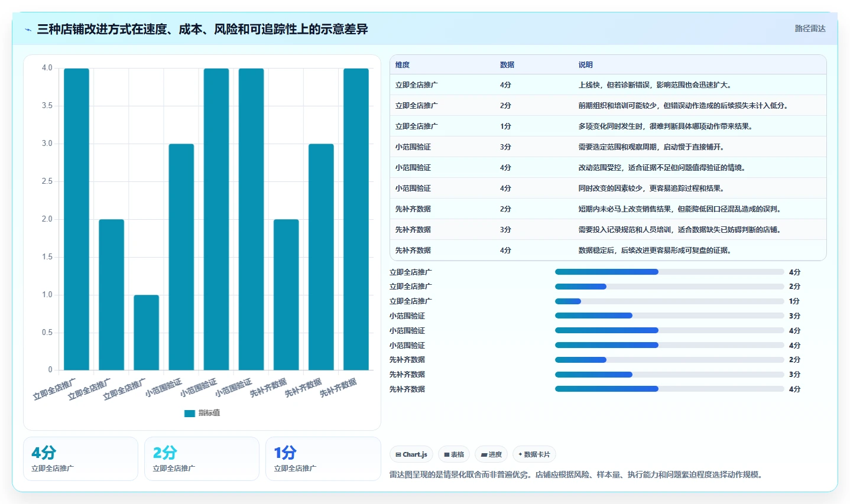Screen dimensions: 850x504
Task: Click the 先补齐数据 chart bar with value 4
Action: coord(356,219)
